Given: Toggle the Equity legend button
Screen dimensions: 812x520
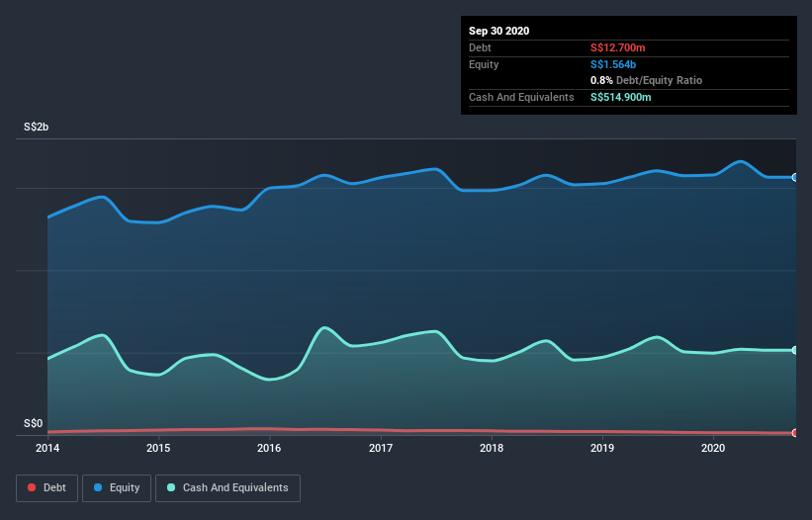Looking at the screenshot, I should [x=117, y=488].
